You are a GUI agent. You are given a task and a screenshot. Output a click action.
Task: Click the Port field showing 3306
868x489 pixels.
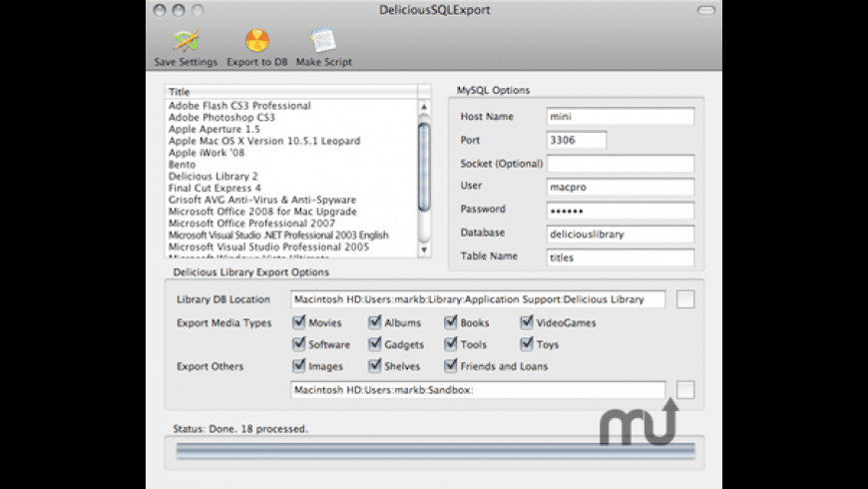577,140
